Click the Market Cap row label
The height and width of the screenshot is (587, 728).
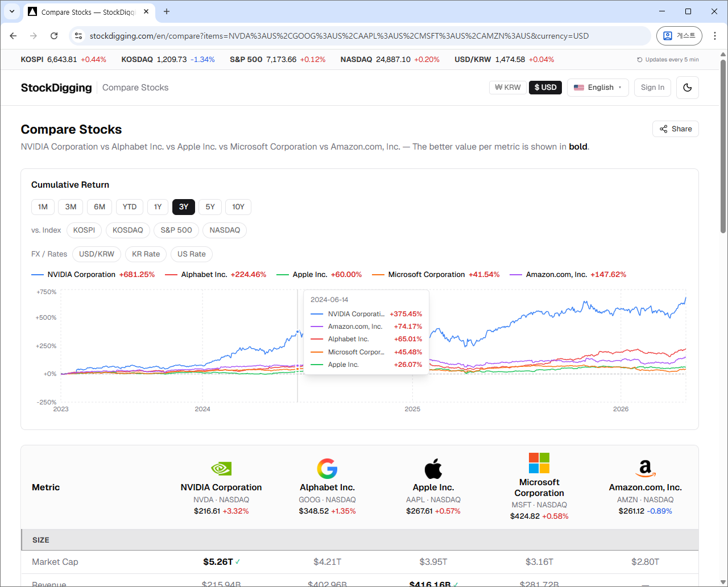55,562
